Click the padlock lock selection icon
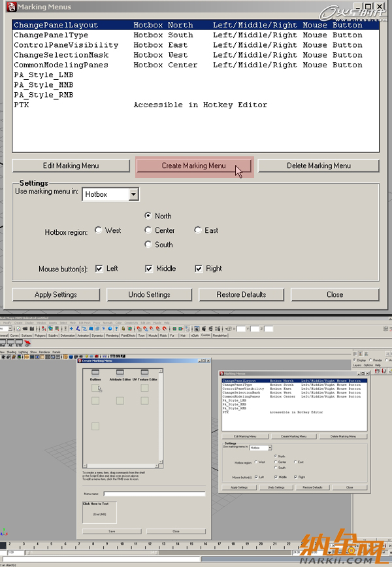The height and width of the screenshot is (567, 392). pyautogui.click(x=123, y=329)
